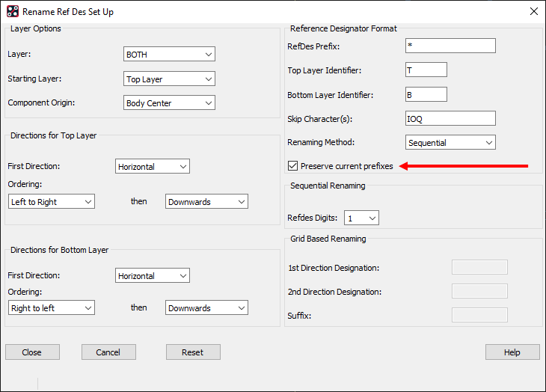Click the Preserve current prefixes label
Image resolution: width=546 pixels, height=392 pixels.
(347, 166)
